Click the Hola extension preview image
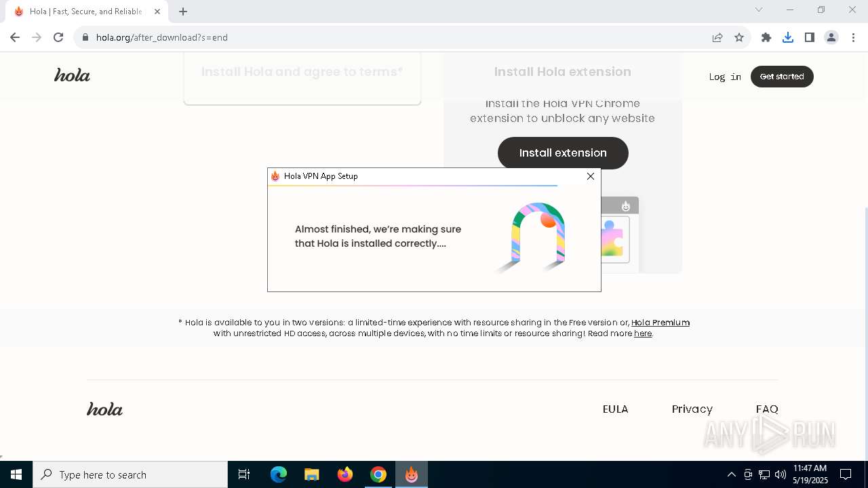 point(620,234)
